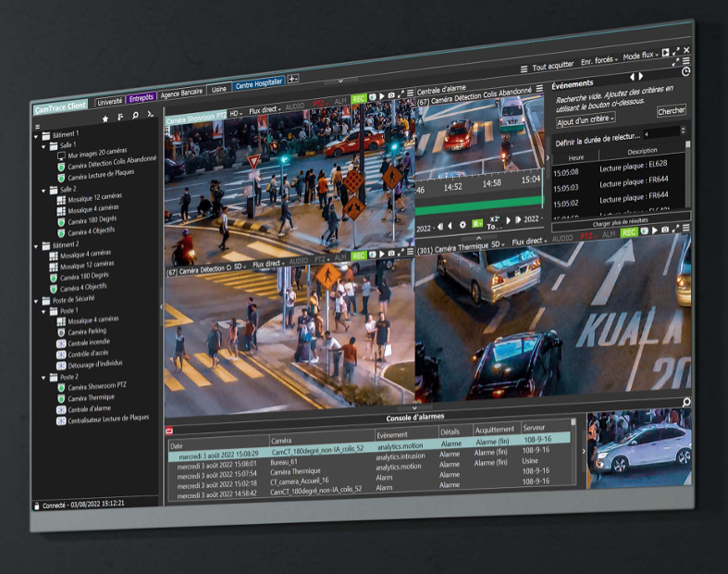Viewport: 728px width, 574px height.
Task: Click the star favorites icon above the tree
Action: coord(105,119)
